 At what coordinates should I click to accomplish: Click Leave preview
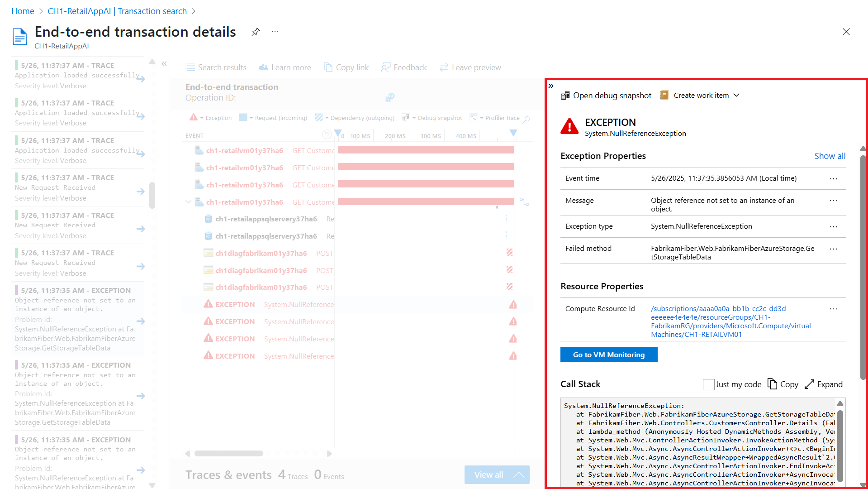tap(470, 67)
